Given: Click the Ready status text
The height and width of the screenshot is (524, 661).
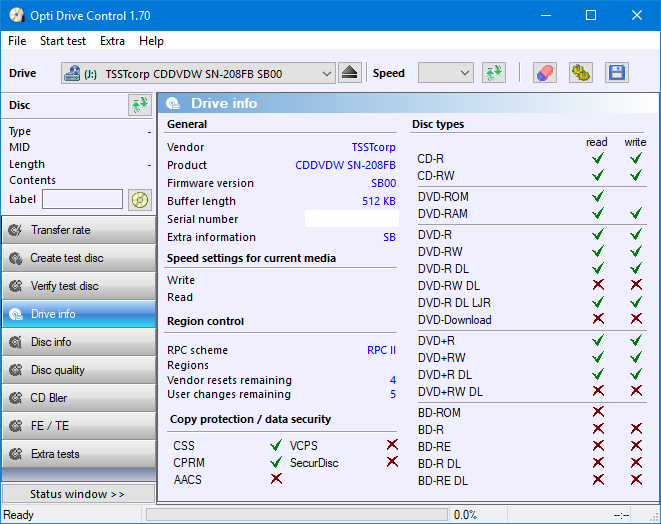Looking at the screenshot, I should click(19, 515).
